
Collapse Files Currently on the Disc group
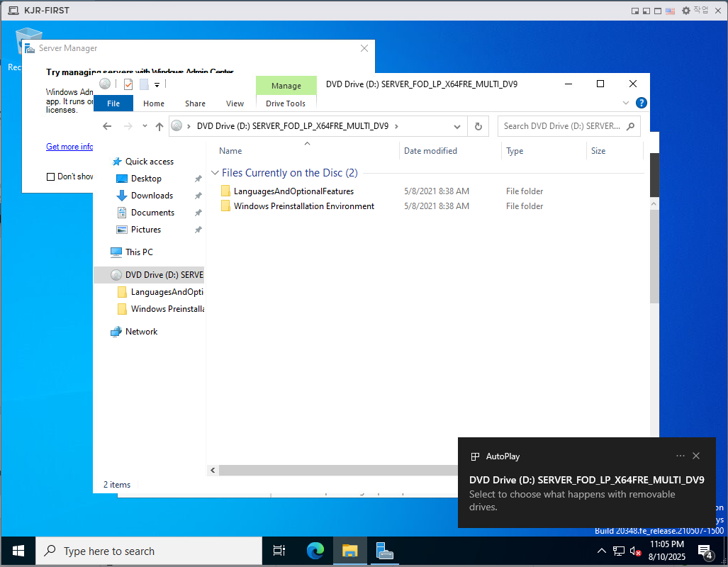tap(215, 173)
